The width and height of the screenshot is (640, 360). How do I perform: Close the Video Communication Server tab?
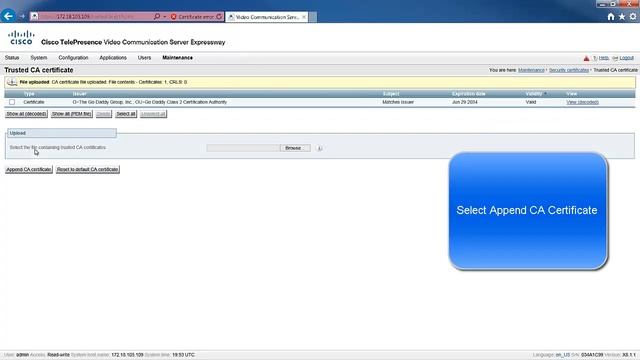pyautogui.click(x=304, y=17)
